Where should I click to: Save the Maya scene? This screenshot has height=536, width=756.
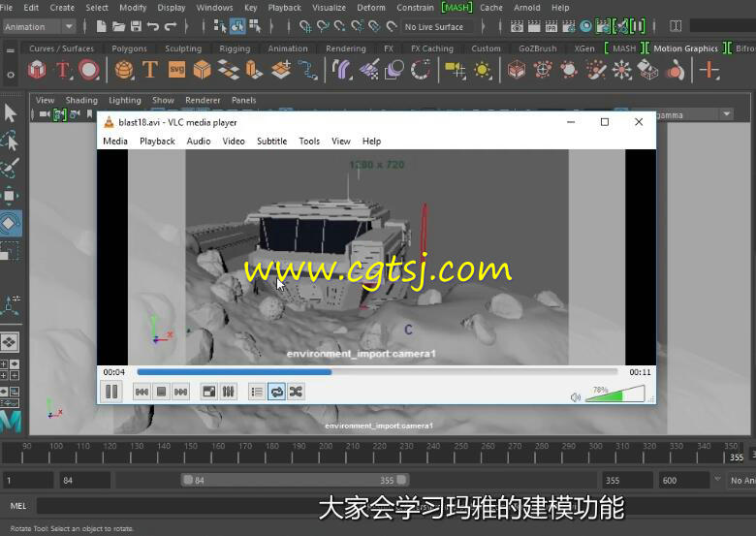137,26
